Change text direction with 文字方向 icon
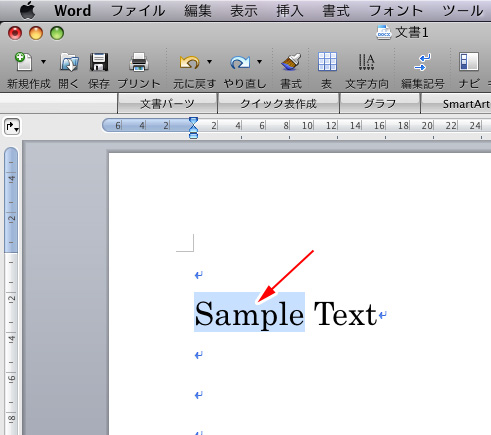Viewport: 491px width, 435px height. pyautogui.click(x=366, y=62)
